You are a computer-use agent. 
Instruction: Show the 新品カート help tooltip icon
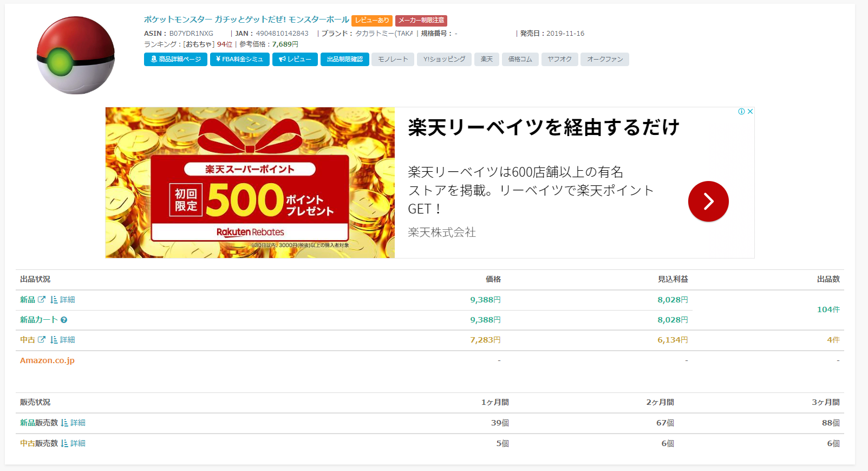tap(64, 320)
